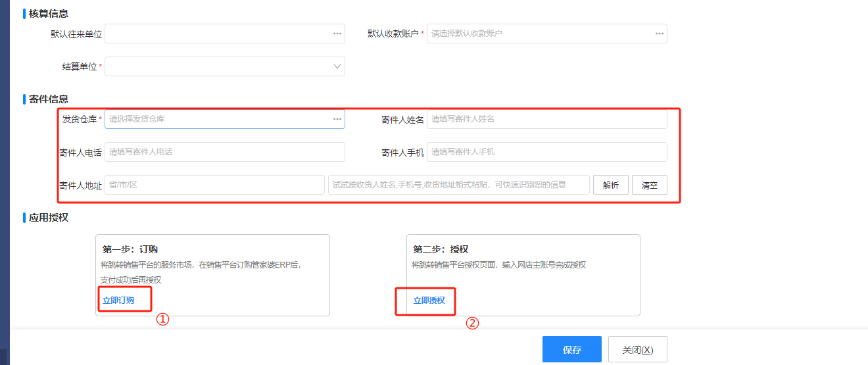This screenshot has height=365, width=868.
Task: Click the address paste recognition text box
Action: [x=459, y=185]
